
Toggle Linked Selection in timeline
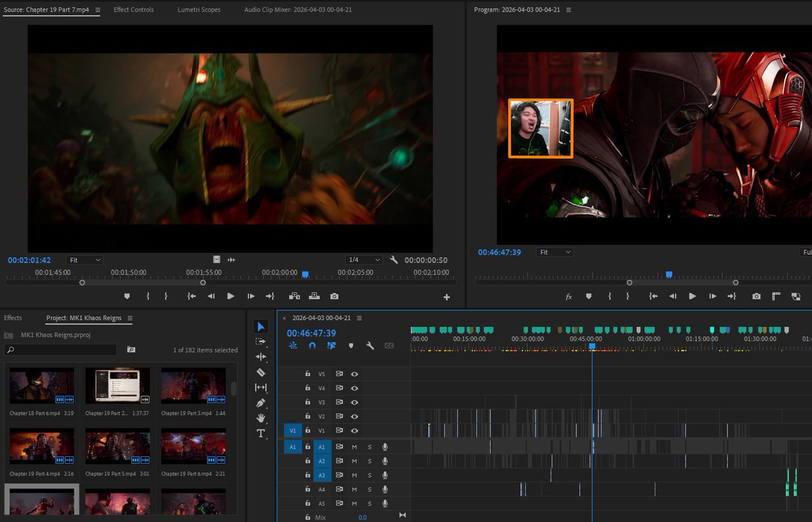pos(332,346)
